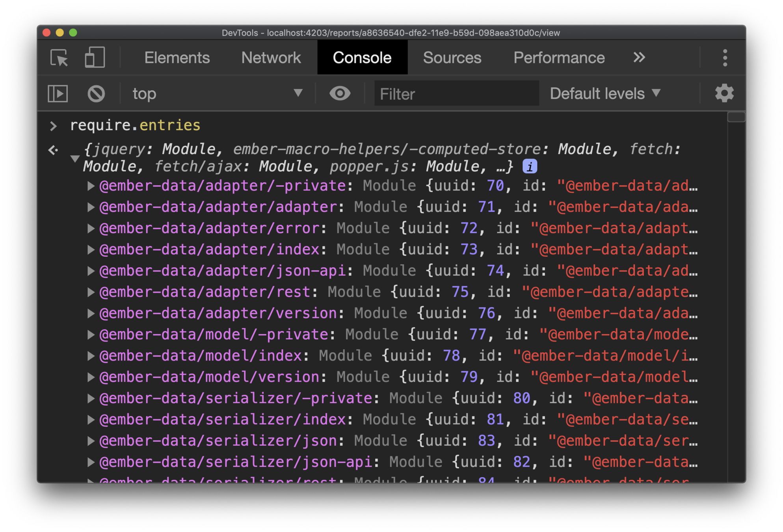Switch to the Sources tab
This screenshot has width=783, height=532.
452,58
